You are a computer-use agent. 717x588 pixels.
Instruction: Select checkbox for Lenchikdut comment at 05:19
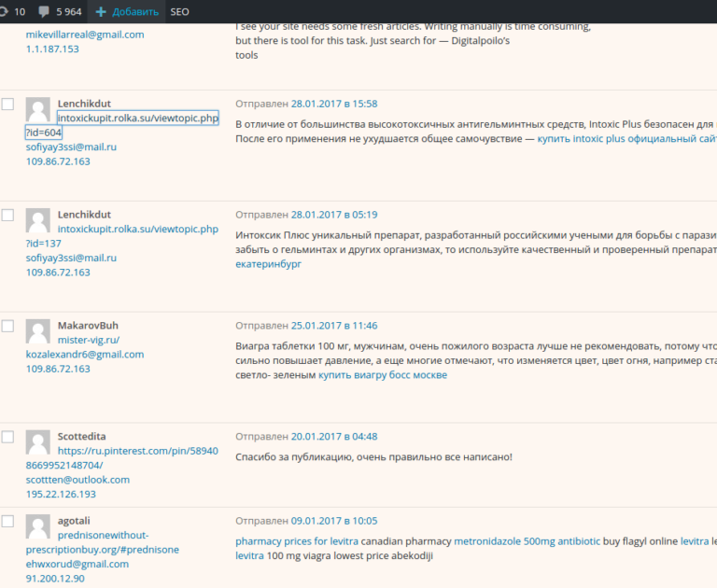tap(7, 215)
